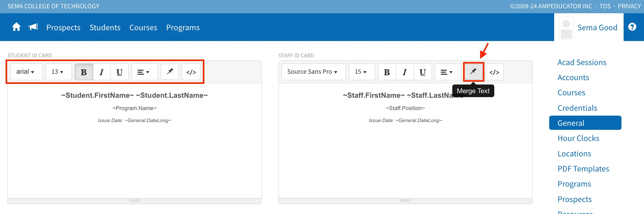The width and height of the screenshot is (644, 214).
Task: Open the announcements megaphone icon
Action: pos(33,27)
